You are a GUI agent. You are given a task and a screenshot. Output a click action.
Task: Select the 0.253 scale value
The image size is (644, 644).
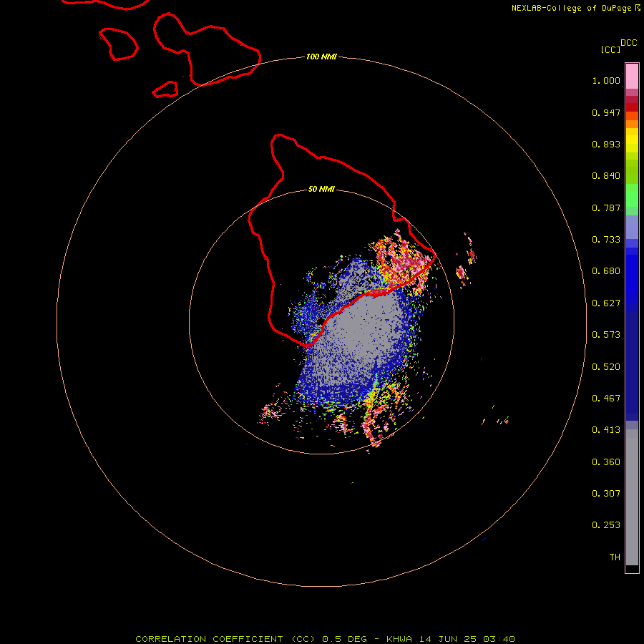(606, 525)
